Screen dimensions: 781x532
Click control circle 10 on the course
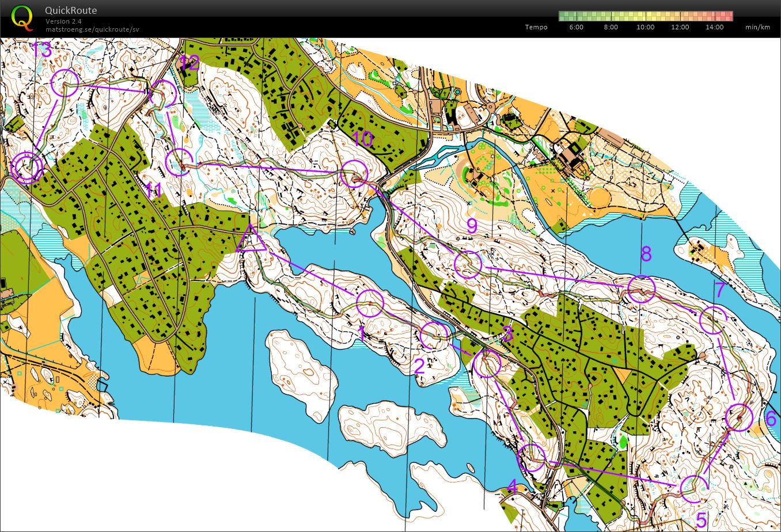[353, 173]
